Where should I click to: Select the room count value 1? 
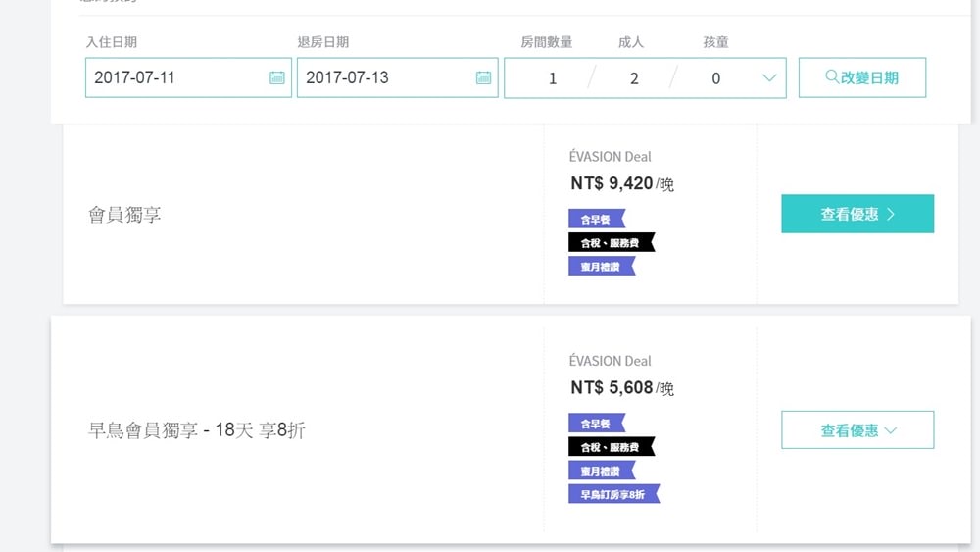[x=553, y=78]
